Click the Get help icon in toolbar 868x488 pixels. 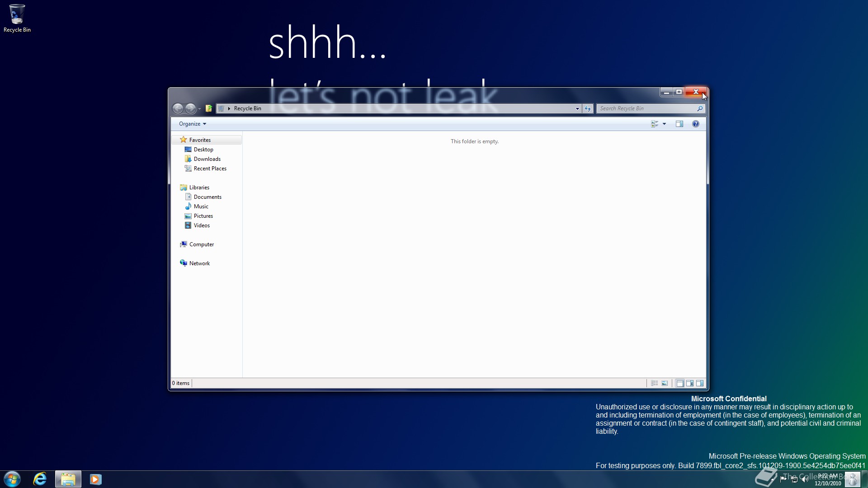[696, 123]
